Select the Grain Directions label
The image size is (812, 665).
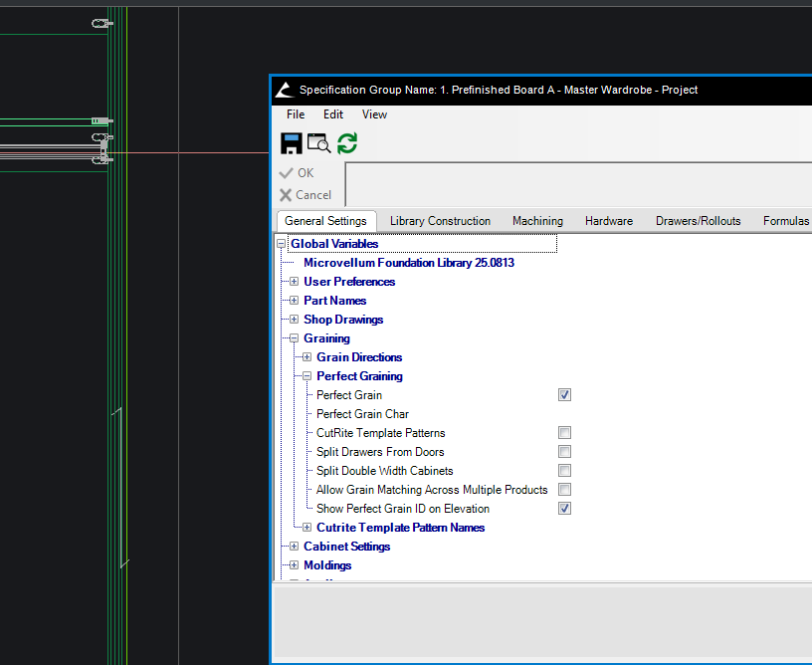pos(359,357)
